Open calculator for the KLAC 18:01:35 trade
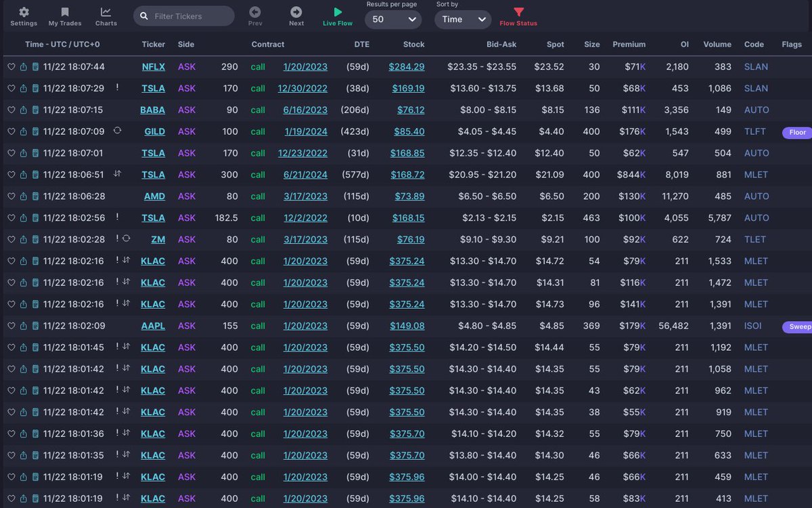Viewport: 812px width, 508px height. pyautogui.click(x=35, y=456)
